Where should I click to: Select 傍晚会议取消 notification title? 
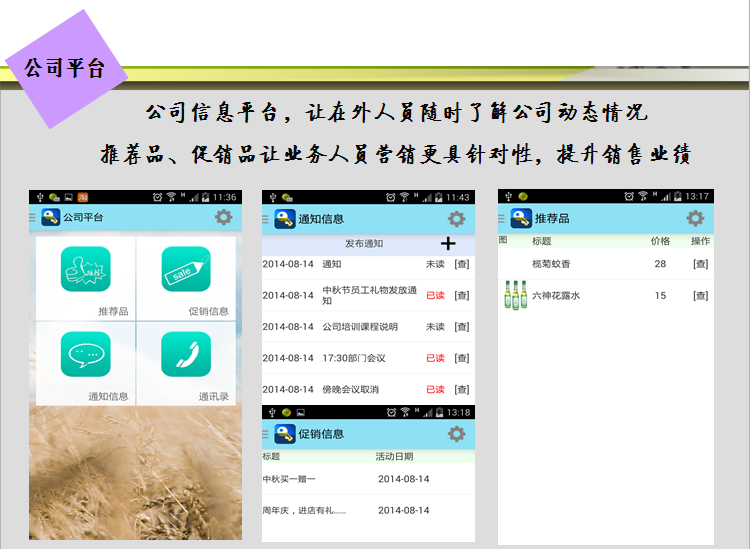pyautogui.click(x=351, y=389)
